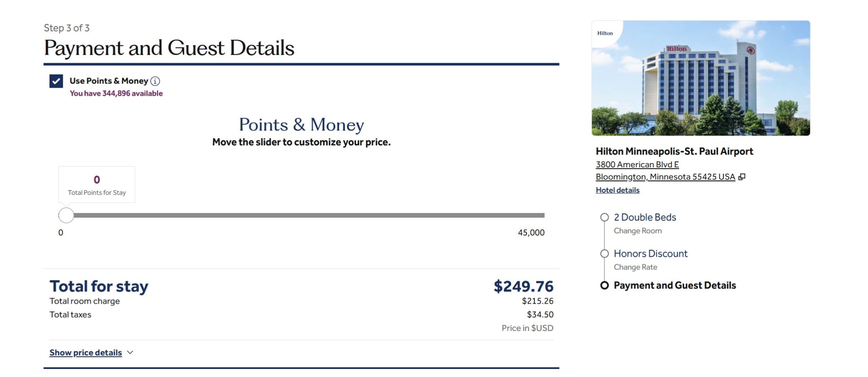Click the Honors Discount step
Image resolution: width=868 pixels, height=377 pixels.
point(651,254)
